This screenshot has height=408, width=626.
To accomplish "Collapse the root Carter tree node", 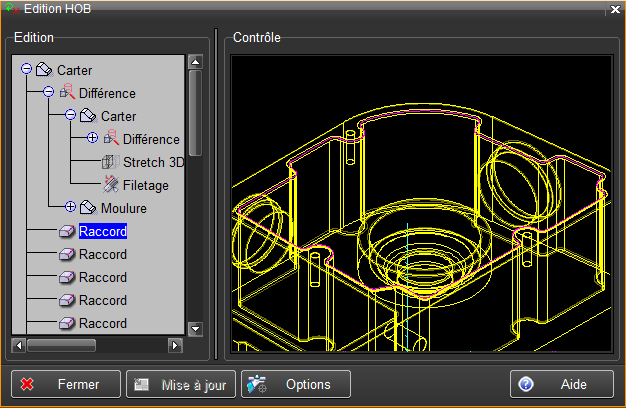I will coord(26,70).
